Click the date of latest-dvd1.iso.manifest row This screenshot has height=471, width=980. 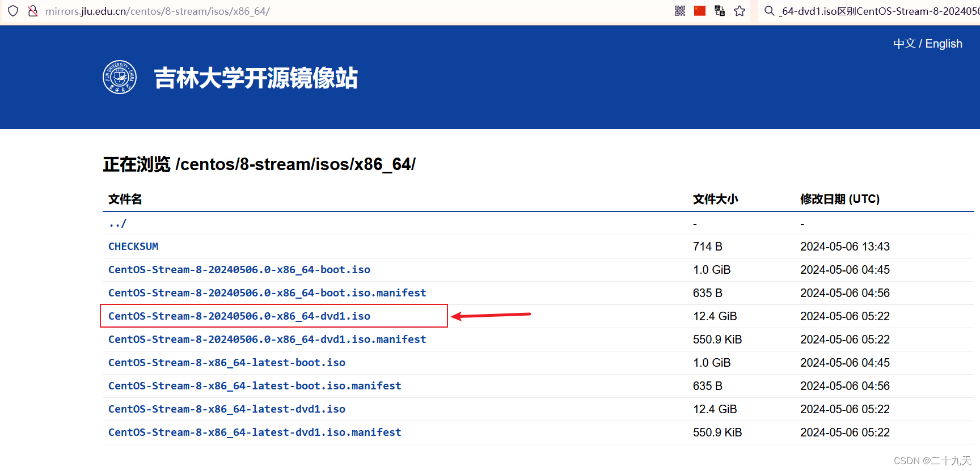pyautogui.click(x=845, y=432)
